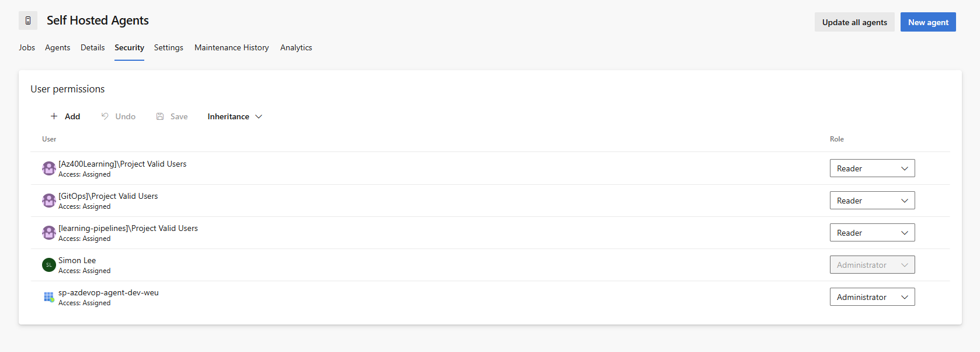Screen dimensions: 980x352
Task: Click the sp-azdevop-agent-dev-weu service principal icon
Action: point(49,297)
